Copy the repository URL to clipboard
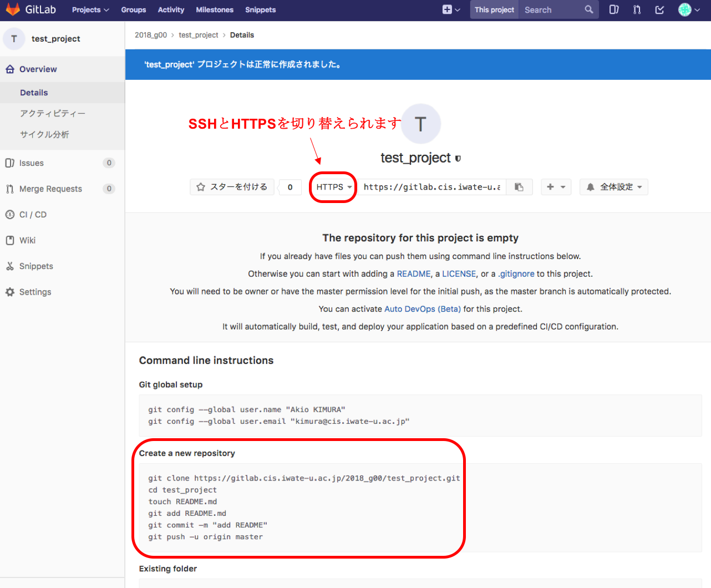 click(x=519, y=187)
